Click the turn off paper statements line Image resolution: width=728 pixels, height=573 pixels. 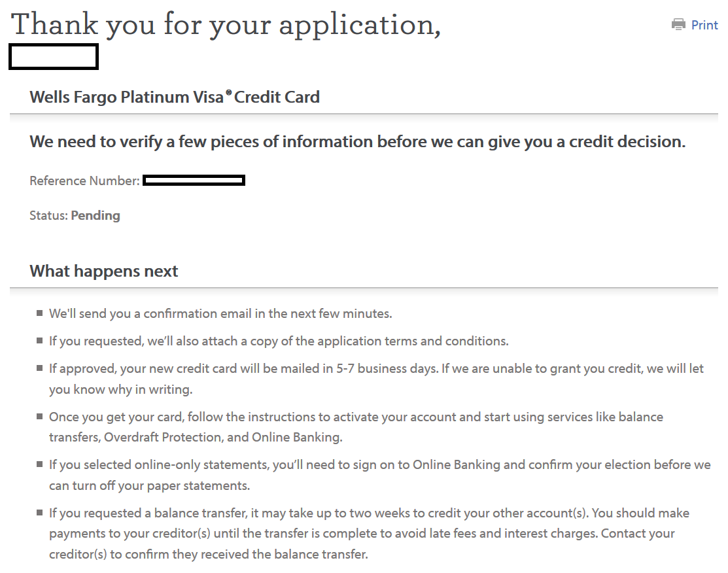pos(150,486)
